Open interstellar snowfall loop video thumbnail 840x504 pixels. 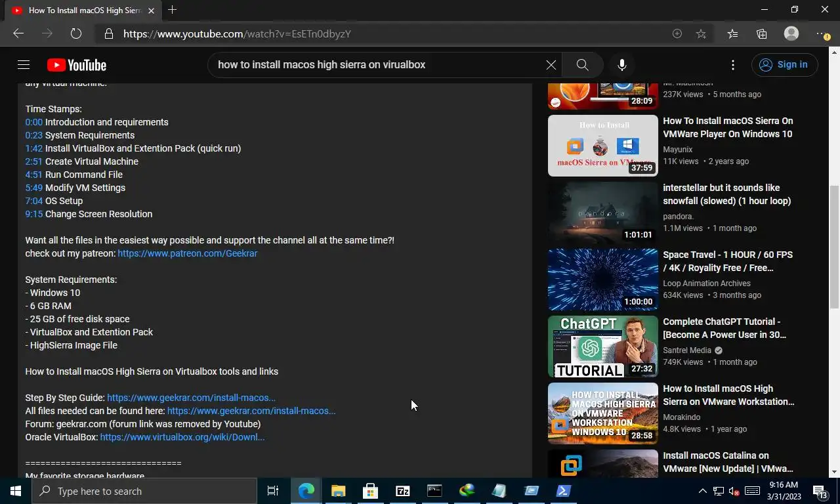pos(603,213)
